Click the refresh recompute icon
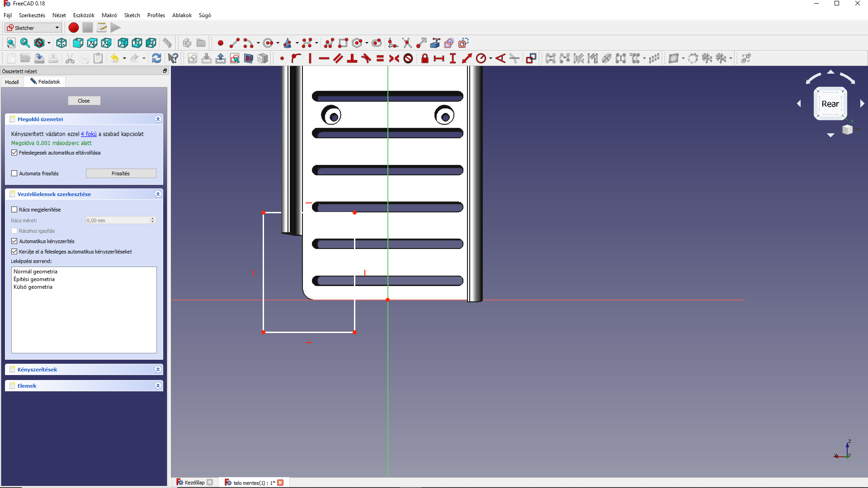The height and width of the screenshot is (488, 868). pos(156,58)
